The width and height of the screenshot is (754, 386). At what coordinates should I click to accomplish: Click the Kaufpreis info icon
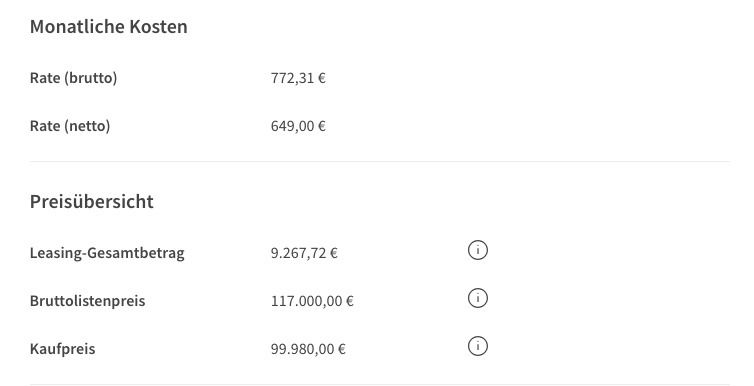tap(478, 346)
